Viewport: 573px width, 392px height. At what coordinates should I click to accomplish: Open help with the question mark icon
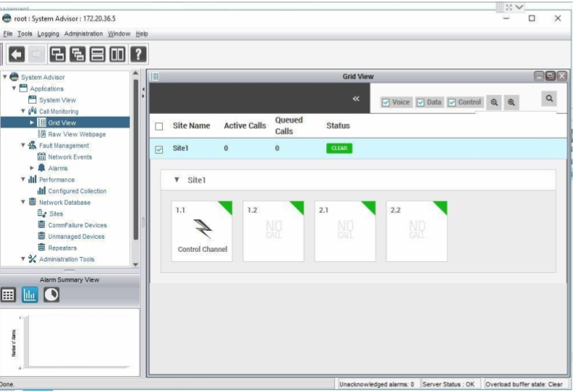(138, 54)
